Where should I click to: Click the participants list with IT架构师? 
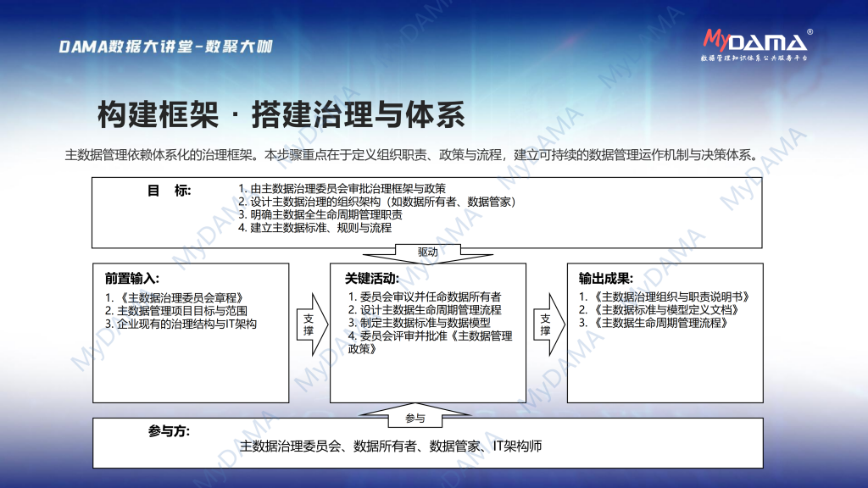pyautogui.click(x=391, y=446)
